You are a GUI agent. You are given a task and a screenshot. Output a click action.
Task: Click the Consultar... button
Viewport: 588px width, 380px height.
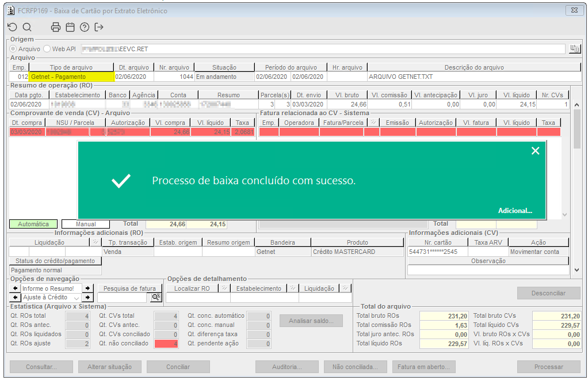coord(41,367)
